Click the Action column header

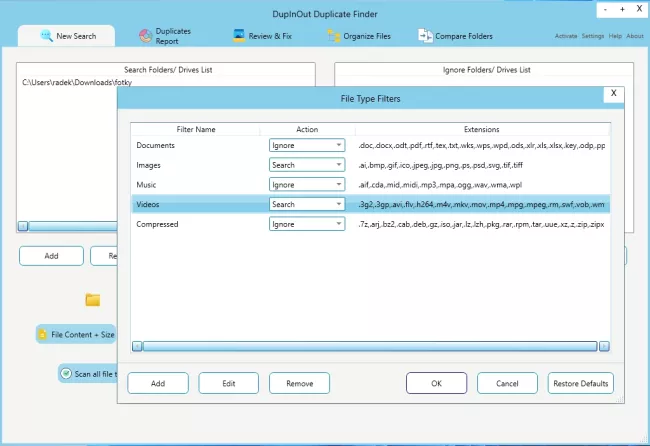tap(307, 129)
